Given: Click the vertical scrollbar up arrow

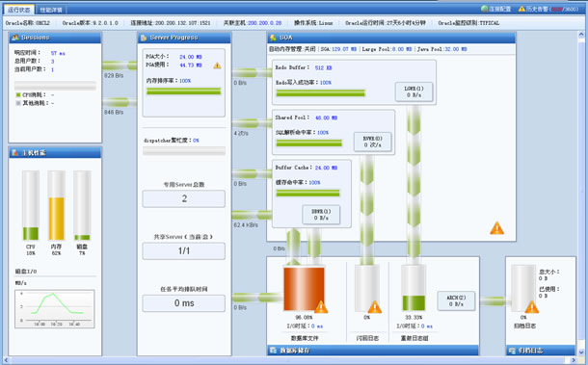Looking at the screenshot, I should point(581,35).
